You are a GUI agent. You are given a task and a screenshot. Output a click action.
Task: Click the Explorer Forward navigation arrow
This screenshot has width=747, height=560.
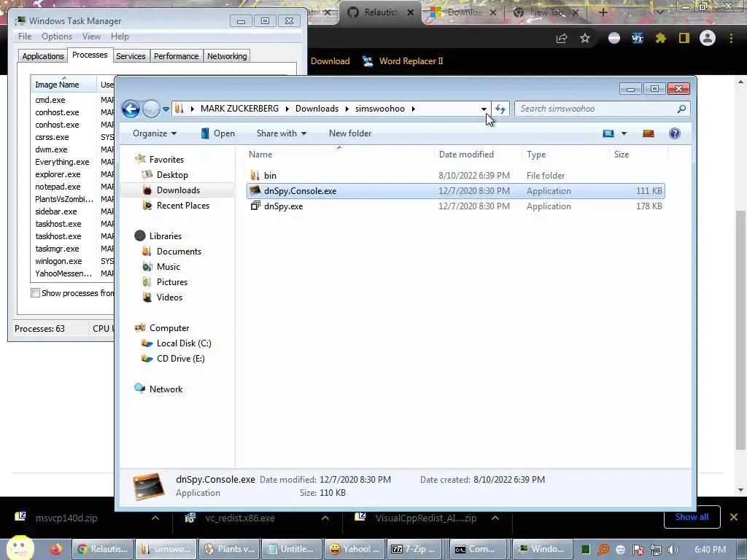pyautogui.click(x=151, y=109)
